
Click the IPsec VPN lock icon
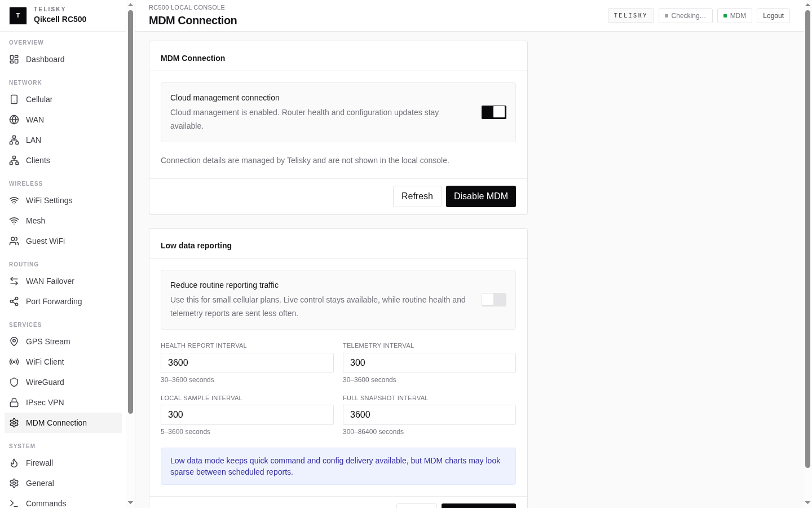coord(14,402)
